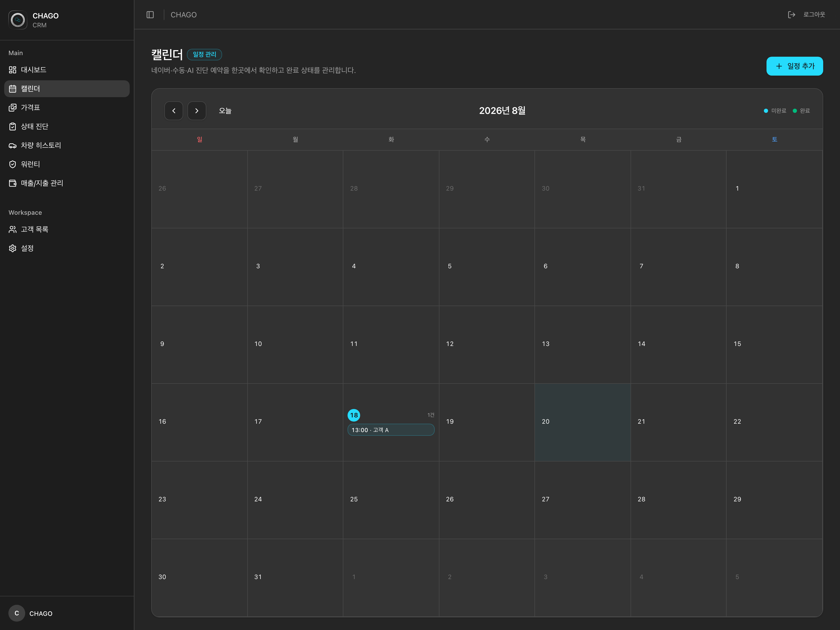840x630 pixels.
Task: Select the highlighted date 18
Action: [x=354, y=415]
